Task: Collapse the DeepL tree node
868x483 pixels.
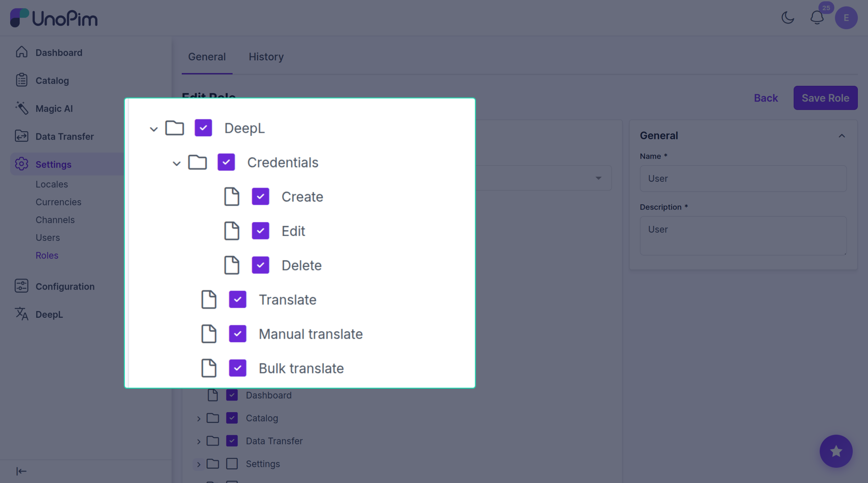Action: click(154, 129)
